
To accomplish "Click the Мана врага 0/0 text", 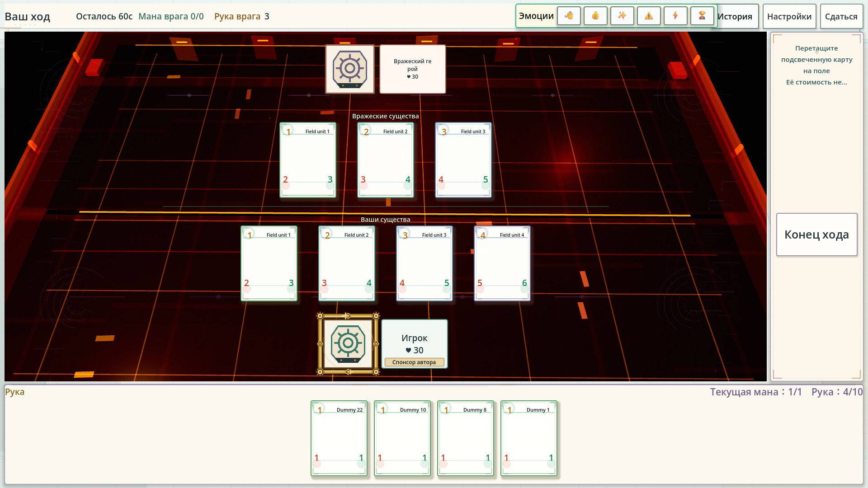I will [x=171, y=16].
